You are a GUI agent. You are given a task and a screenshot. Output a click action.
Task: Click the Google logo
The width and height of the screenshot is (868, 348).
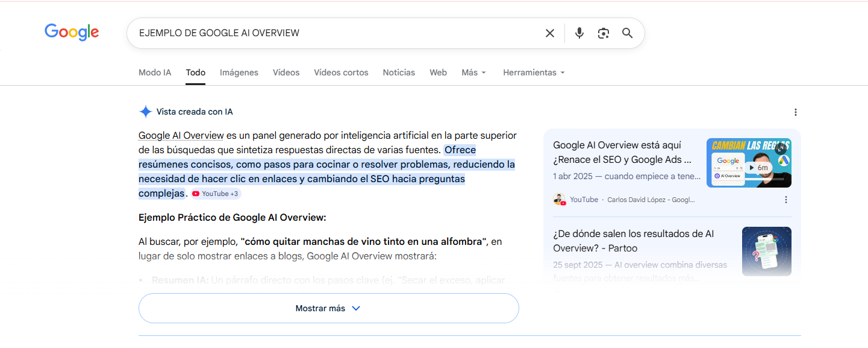pyautogui.click(x=72, y=33)
